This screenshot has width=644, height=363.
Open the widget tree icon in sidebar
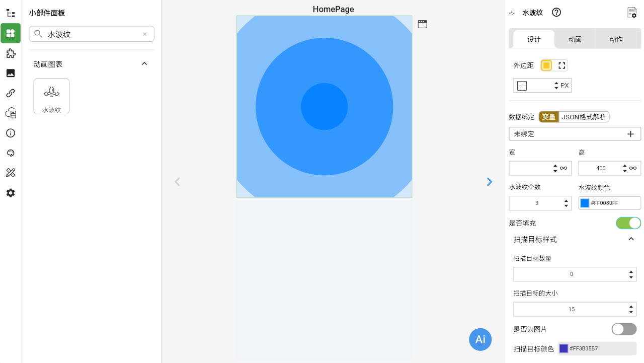coord(11,13)
